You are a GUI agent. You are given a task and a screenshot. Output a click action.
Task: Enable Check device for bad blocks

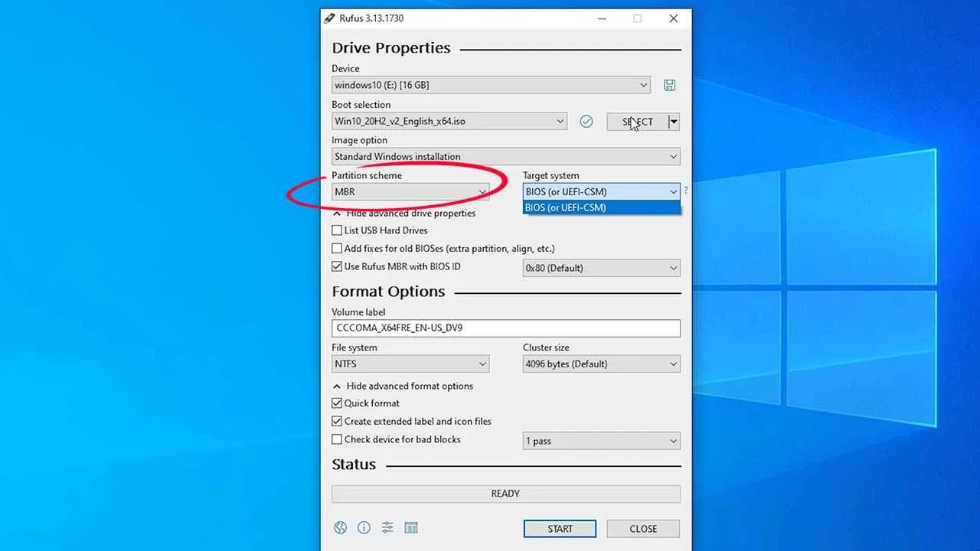point(337,439)
